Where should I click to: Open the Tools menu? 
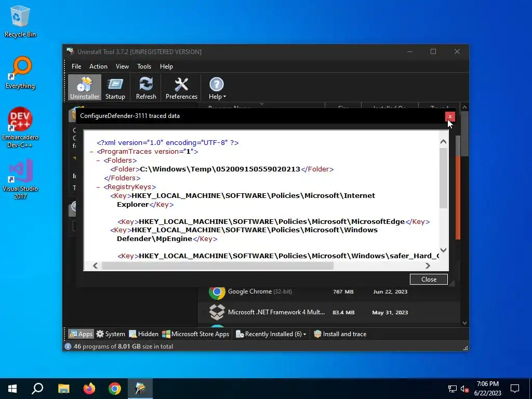144,66
